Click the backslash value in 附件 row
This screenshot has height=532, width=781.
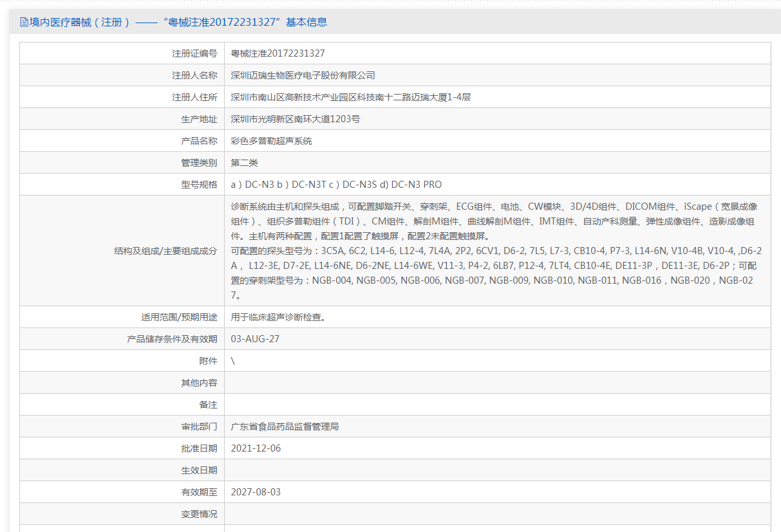233,361
